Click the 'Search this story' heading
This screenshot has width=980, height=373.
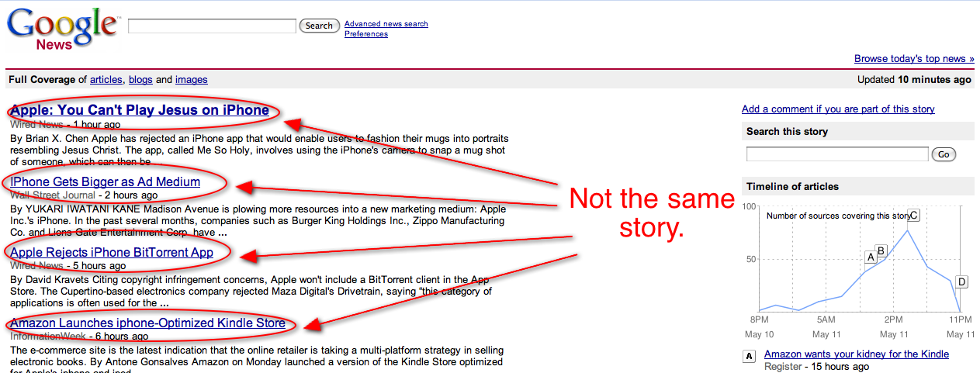click(787, 132)
